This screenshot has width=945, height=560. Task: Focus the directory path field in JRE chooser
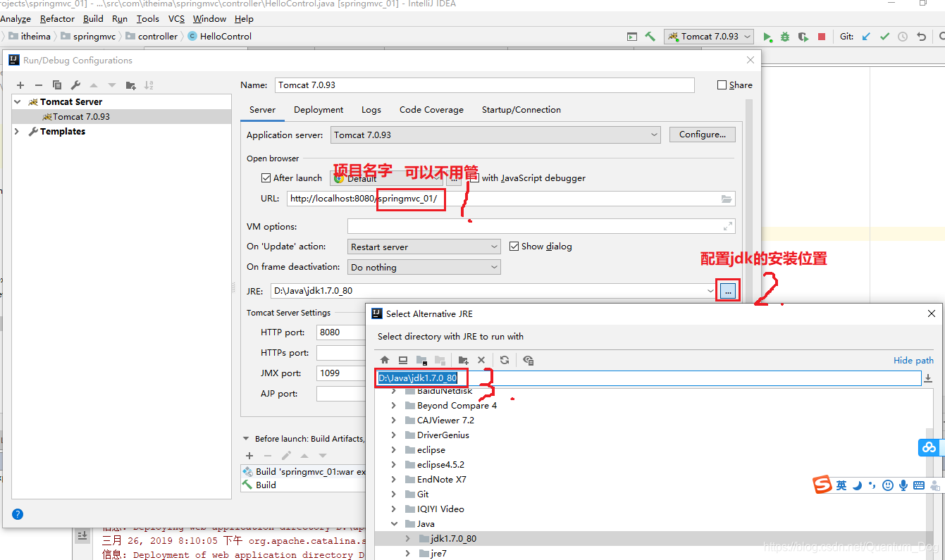click(x=648, y=378)
